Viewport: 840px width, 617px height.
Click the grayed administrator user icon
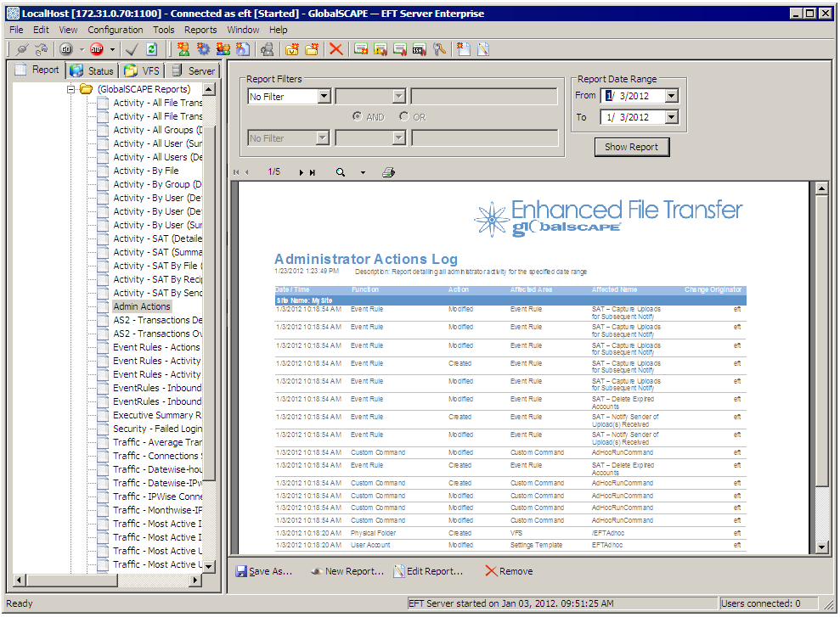tap(267, 49)
